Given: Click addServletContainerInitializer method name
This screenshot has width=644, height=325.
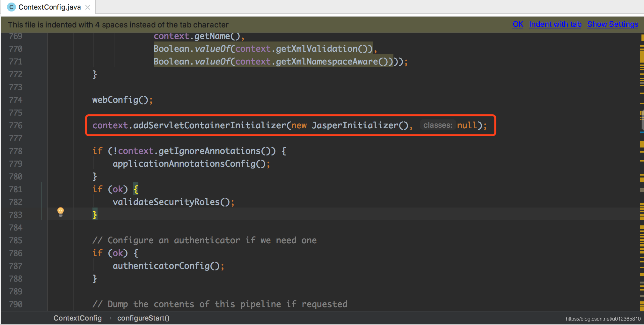Looking at the screenshot, I should [209, 125].
